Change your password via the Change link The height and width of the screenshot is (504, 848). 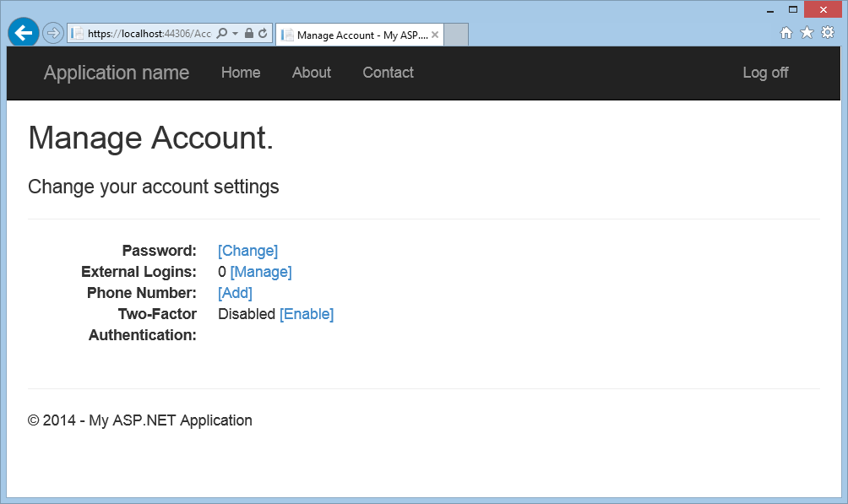click(x=247, y=251)
